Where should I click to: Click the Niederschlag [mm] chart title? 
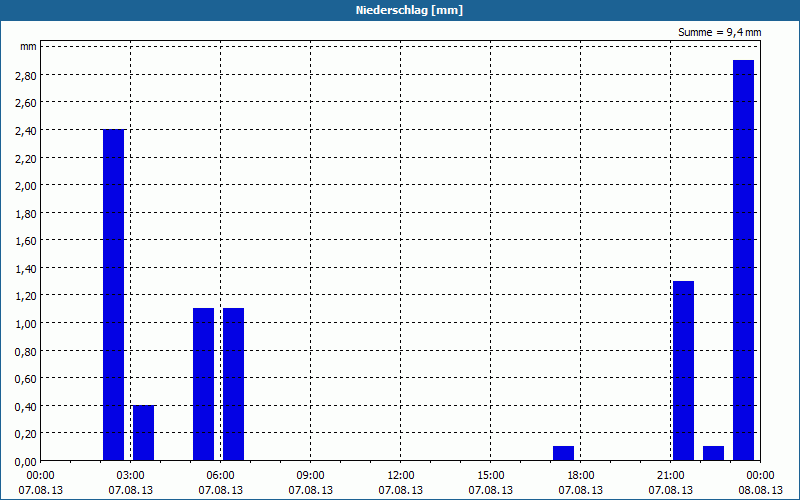[409, 10]
